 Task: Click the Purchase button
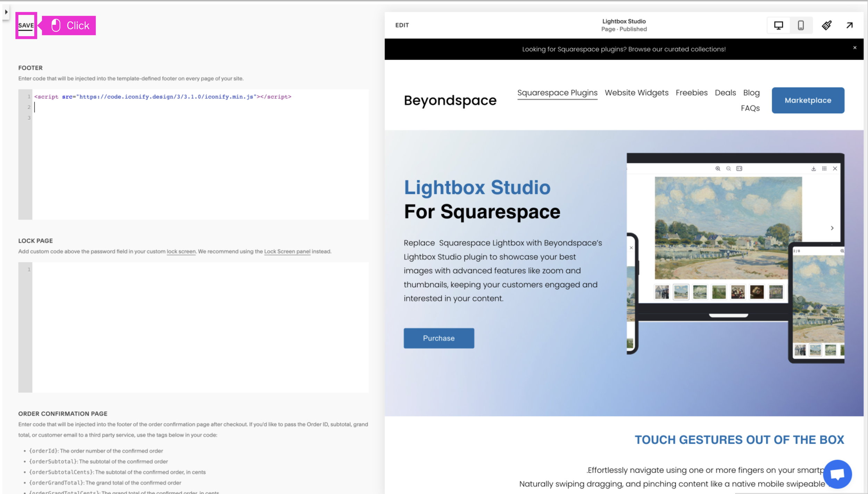coord(439,338)
